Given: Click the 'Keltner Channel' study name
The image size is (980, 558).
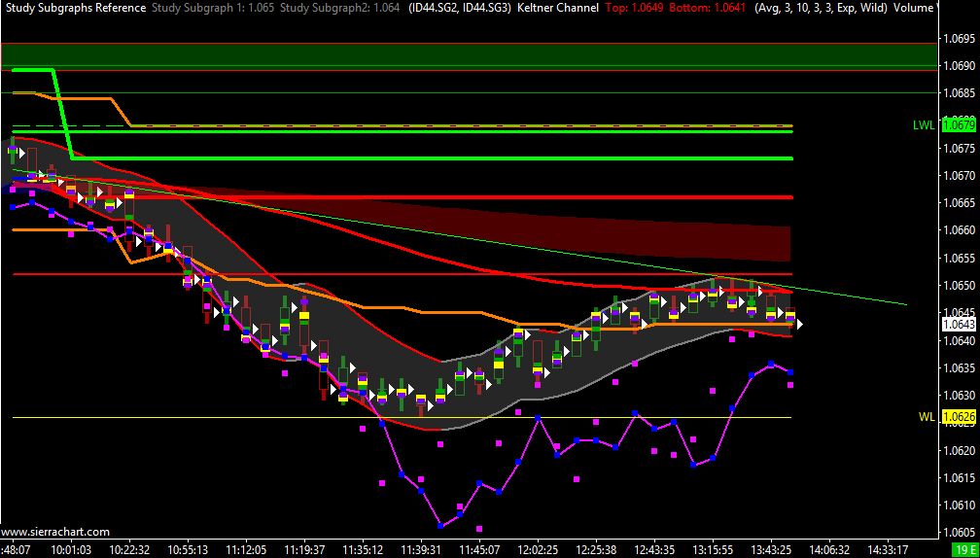Looking at the screenshot, I should [x=557, y=8].
